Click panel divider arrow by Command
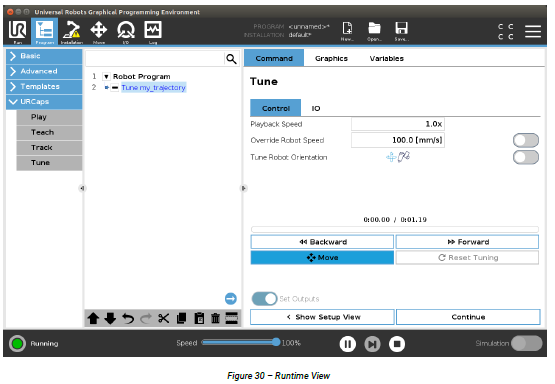555x384 pixels. click(244, 188)
